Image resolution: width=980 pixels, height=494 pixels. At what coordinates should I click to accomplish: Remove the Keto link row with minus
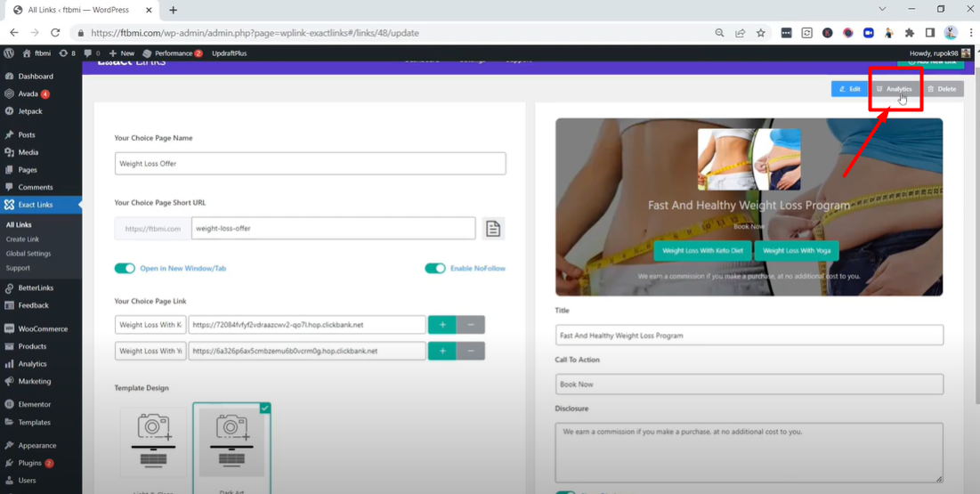point(471,325)
